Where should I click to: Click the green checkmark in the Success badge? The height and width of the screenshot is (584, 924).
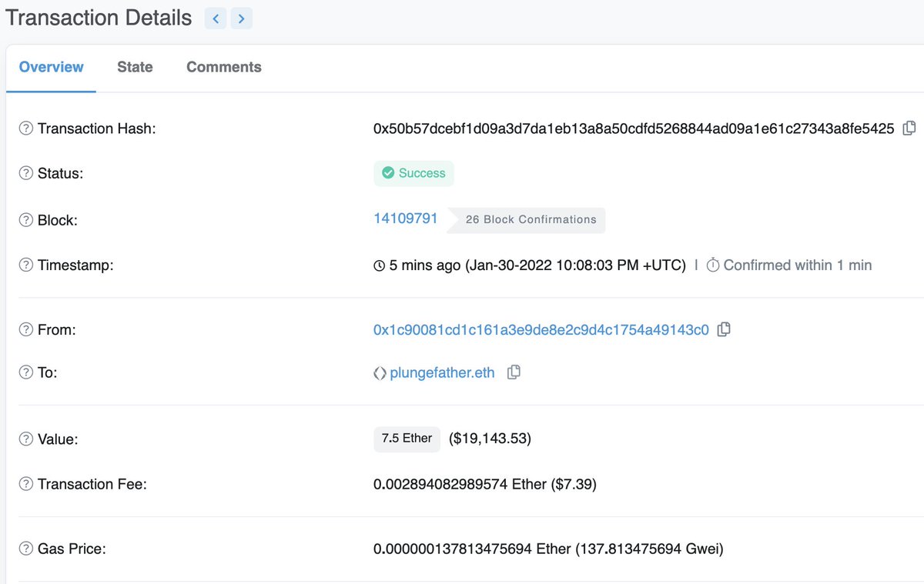[388, 172]
